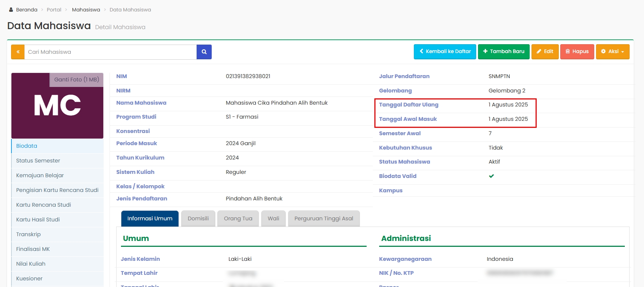Image resolution: width=644 pixels, height=287 pixels.
Task: Click the user icon beside Beranda
Action: 11,10
